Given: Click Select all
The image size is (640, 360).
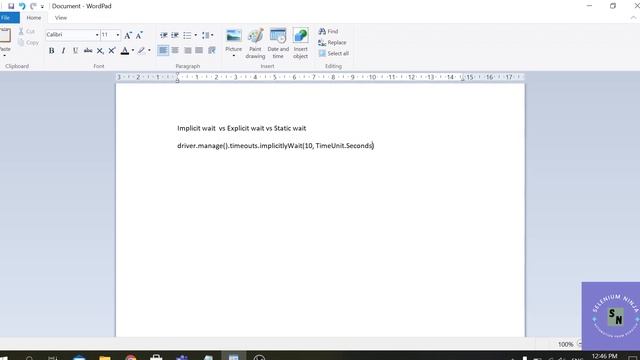Looking at the screenshot, I should point(334,53).
